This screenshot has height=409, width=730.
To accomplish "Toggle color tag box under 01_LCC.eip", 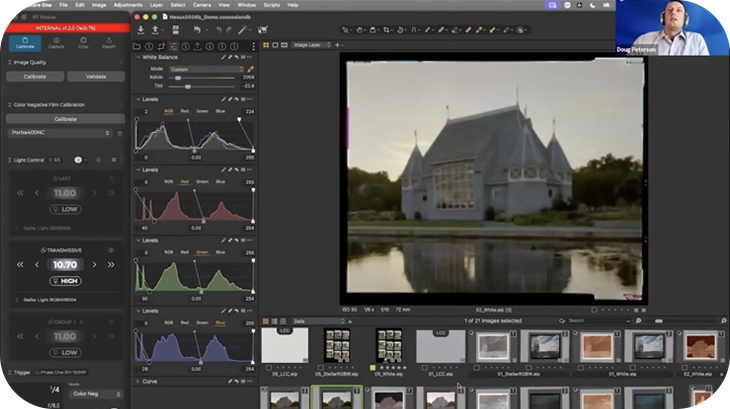I will pyautogui.click(x=425, y=368).
